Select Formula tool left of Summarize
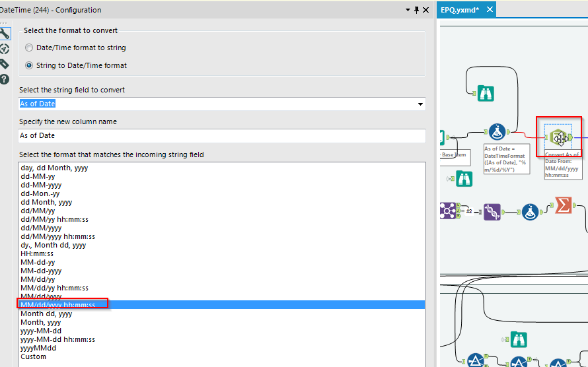 531,212
